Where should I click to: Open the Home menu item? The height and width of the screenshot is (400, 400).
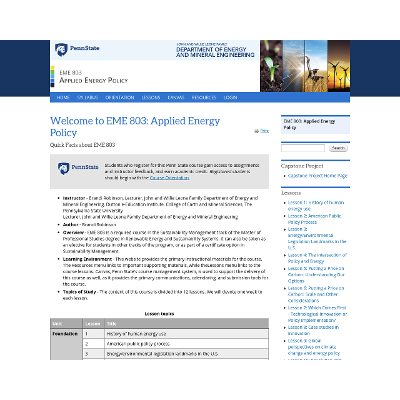[63, 97]
